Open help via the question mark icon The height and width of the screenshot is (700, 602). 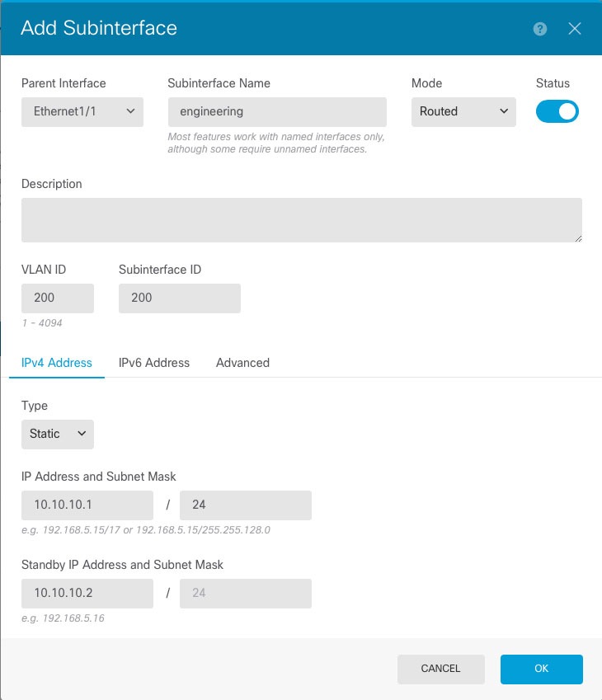(x=539, y=28)
